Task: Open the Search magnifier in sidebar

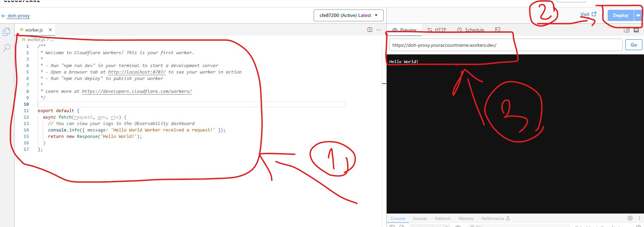Action: [x=6, y=48]
